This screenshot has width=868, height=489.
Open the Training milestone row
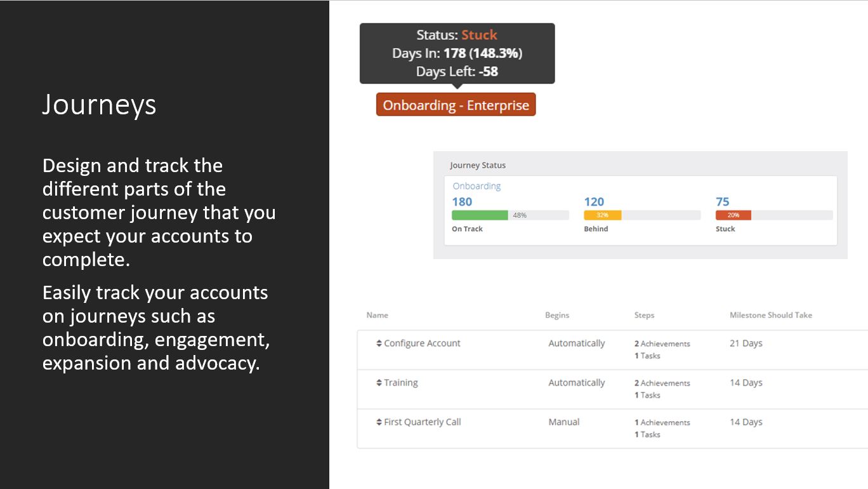click(x=612, y=389)
